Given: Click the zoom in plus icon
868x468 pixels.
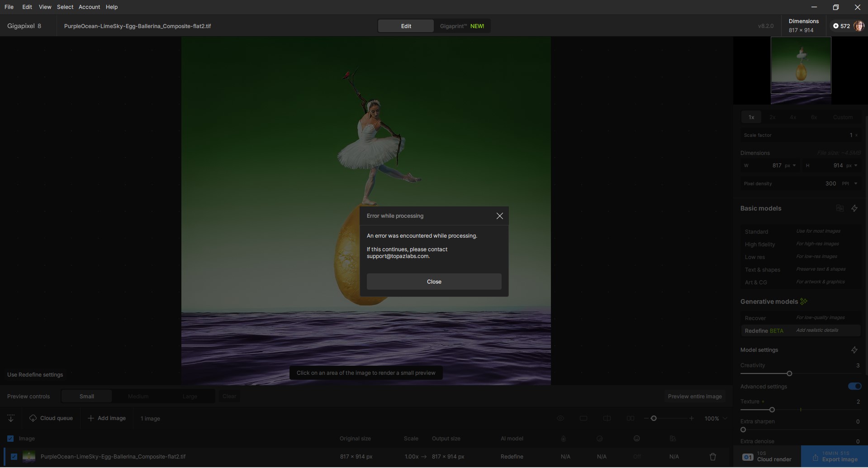Looking at the screenshot, I should [692, 418].
